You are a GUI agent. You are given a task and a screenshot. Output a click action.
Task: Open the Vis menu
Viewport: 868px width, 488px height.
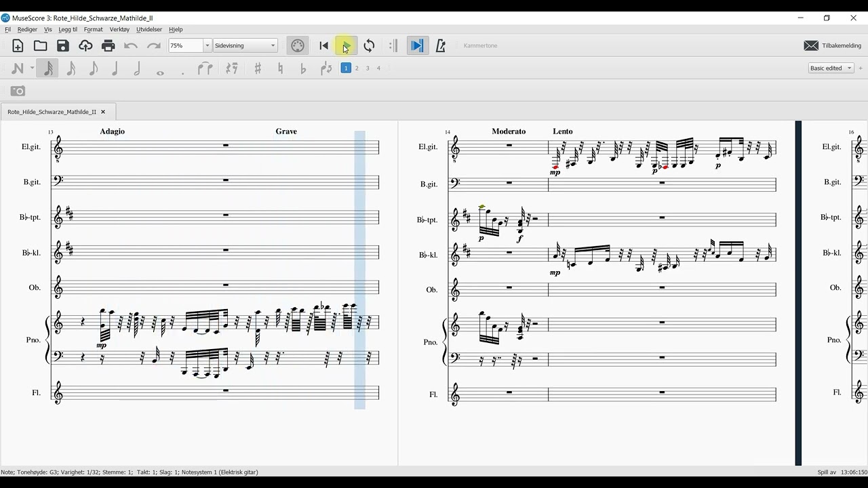click(47, 29)
